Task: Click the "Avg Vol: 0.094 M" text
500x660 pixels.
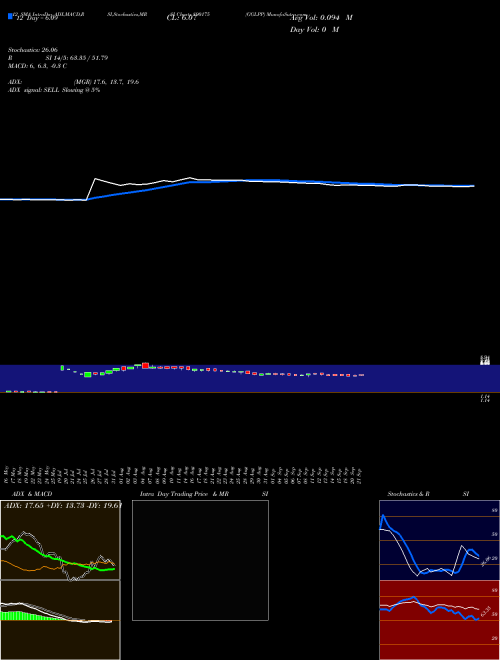Action: [321, 18]
